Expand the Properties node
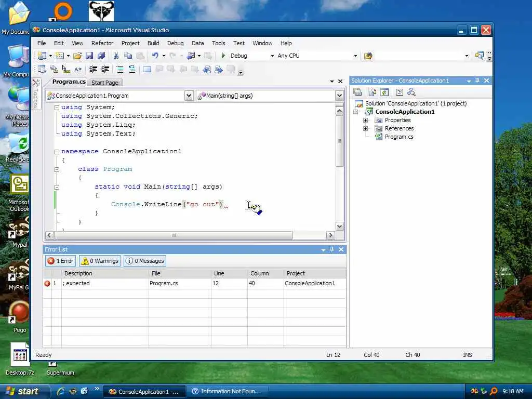Screen dimensions: 532x399 click(365, 120)
